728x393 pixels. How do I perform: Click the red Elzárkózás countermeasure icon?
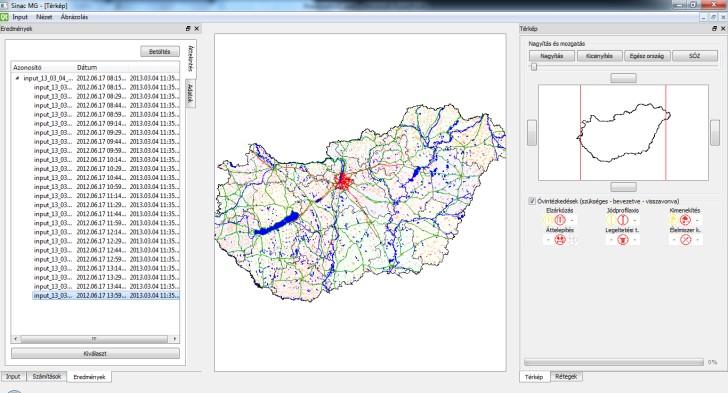point(560,220)
